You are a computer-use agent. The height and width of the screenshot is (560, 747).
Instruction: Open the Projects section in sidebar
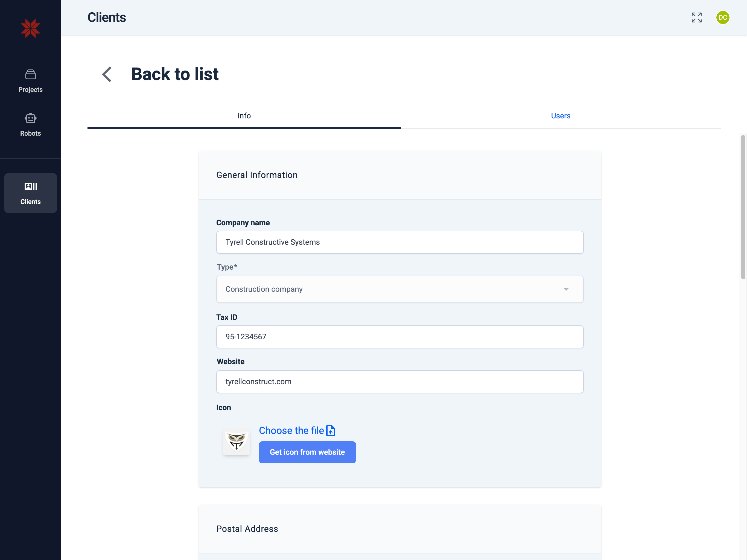(30, 81)
